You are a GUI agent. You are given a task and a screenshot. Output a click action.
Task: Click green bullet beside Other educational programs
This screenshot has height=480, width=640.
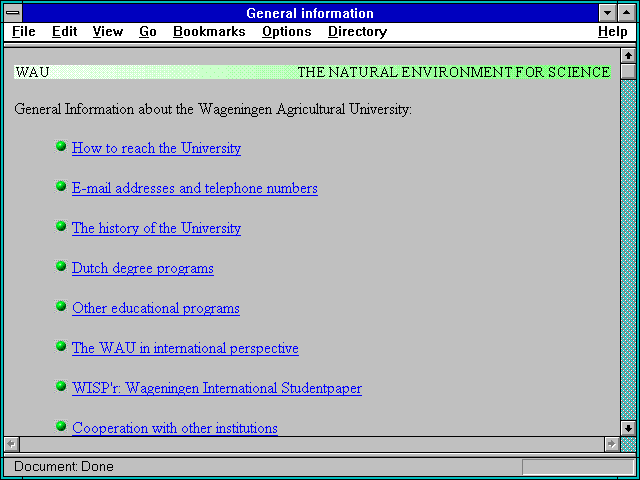pyautogui.click(x=61, y=306)
